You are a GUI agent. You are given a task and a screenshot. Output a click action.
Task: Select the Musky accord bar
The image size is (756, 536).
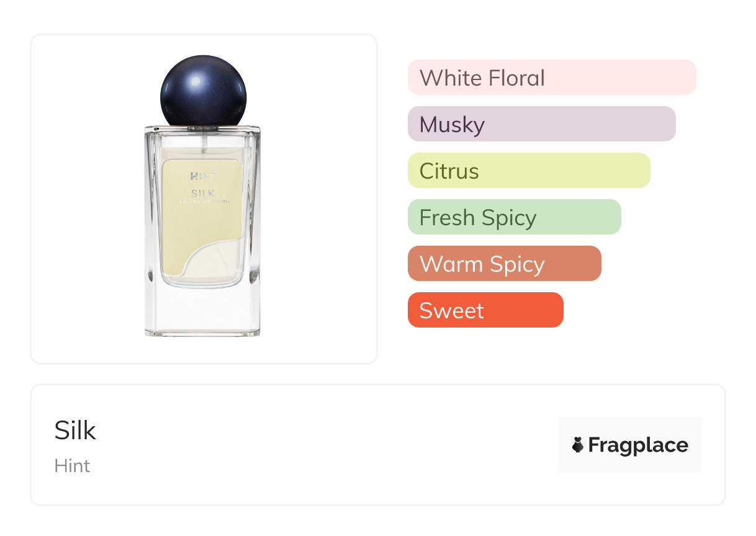(x=542, y=124)
